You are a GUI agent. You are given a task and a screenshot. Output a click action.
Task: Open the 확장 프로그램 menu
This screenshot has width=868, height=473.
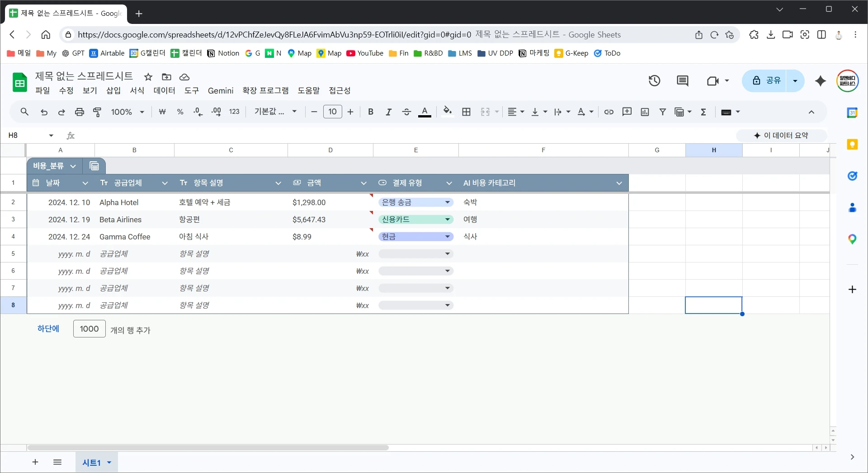pos(265,90)
